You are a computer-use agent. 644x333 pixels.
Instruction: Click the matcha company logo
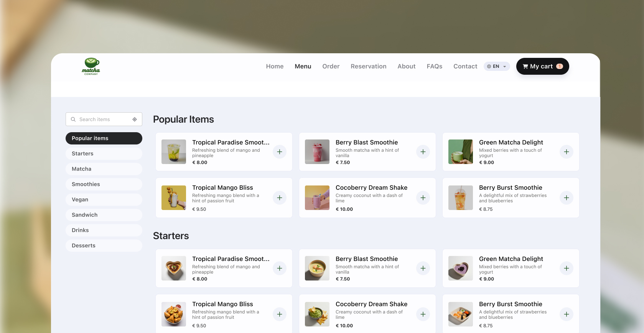91,66
